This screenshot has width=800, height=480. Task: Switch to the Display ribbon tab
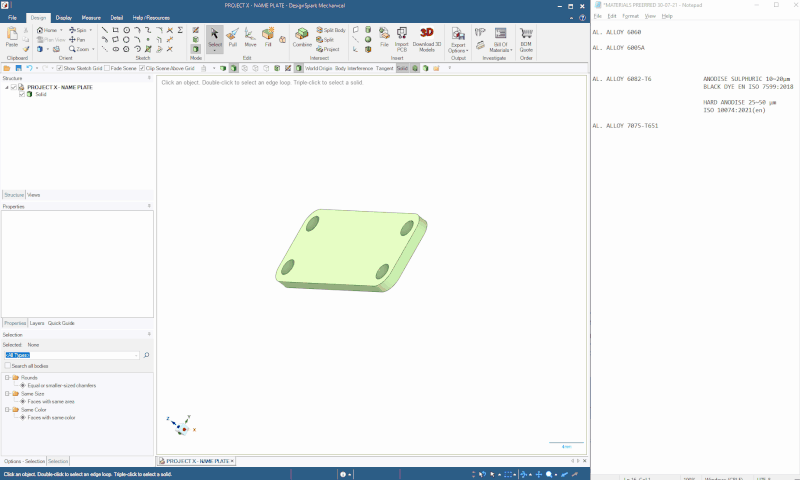click(63, 17)
